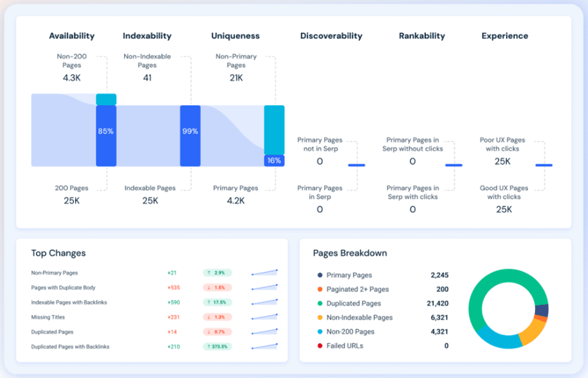Click the Availability column heading
This screenshot has width=588, height=378.
click(x=72, y=36)
